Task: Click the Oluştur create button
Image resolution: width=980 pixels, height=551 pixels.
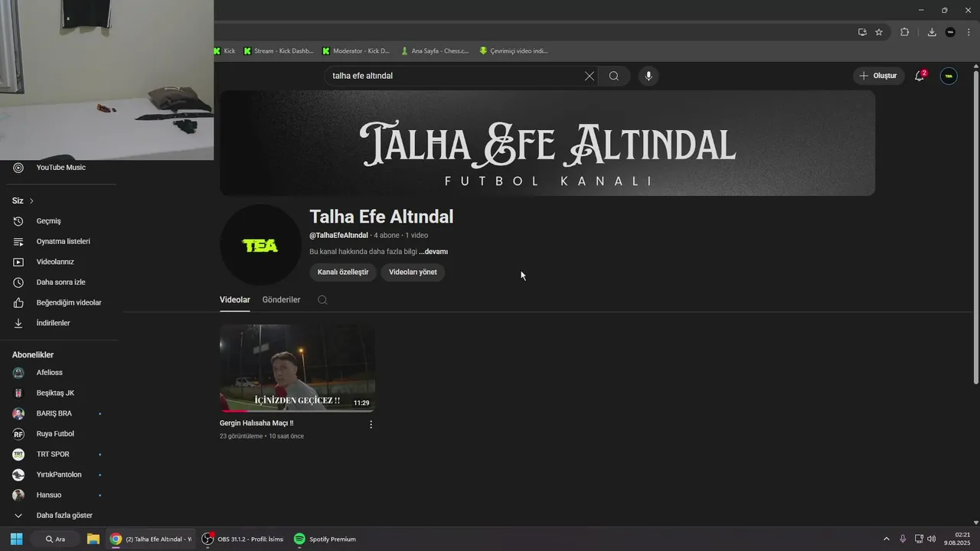Action: tap(878, 76)
